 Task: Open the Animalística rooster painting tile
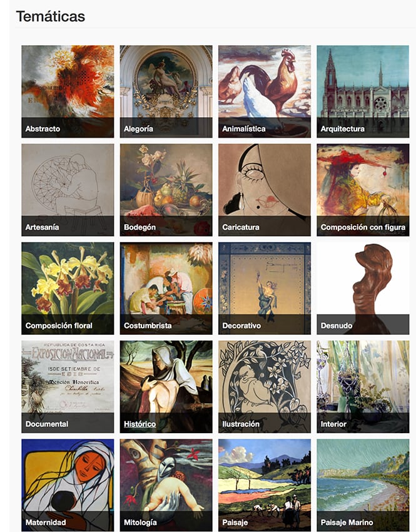[x=265, y=91]
